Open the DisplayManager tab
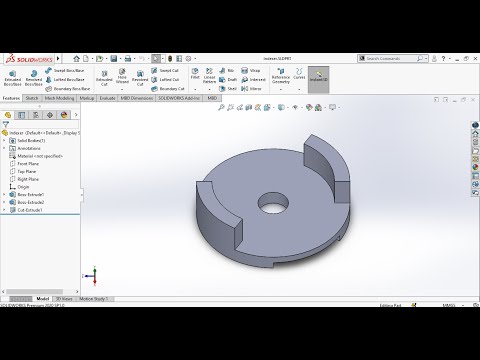 (64, 115)
